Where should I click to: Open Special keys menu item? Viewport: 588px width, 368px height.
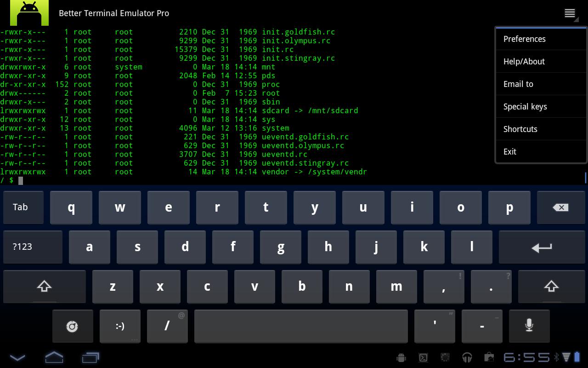(x=541, y=107)
